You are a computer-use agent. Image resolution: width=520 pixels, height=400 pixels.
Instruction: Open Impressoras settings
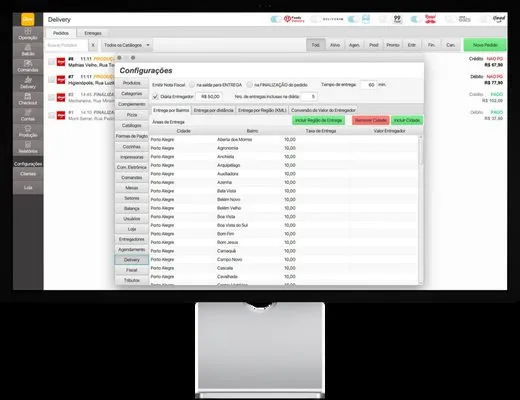(132, 157)
